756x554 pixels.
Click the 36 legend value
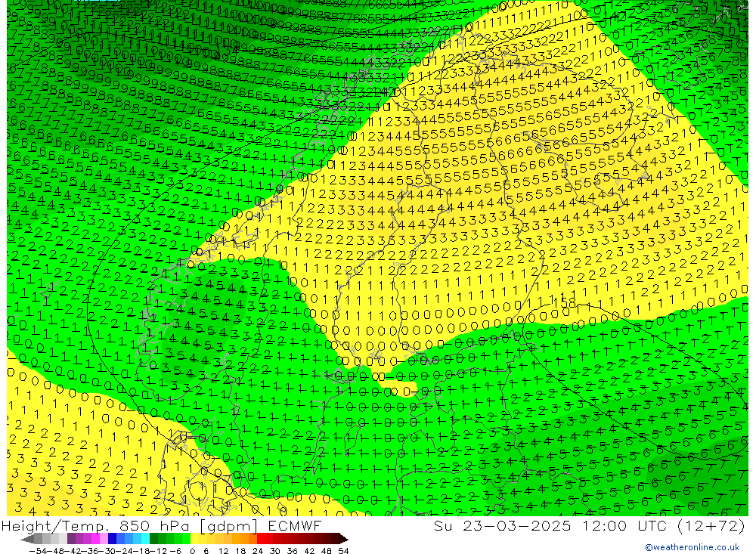(x=292, y=551)
